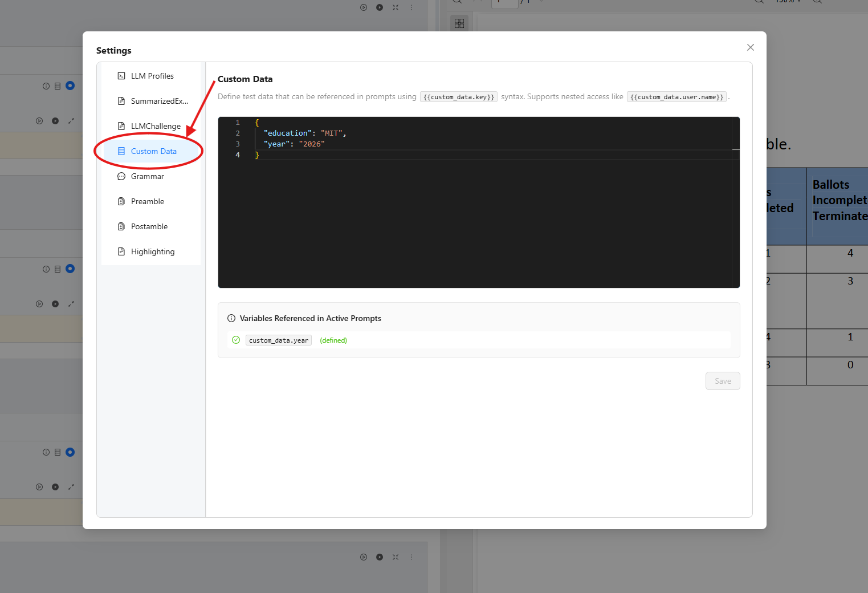
Task: Click the info icon beside Variables Referenced heading
Action: coord(231,318)
